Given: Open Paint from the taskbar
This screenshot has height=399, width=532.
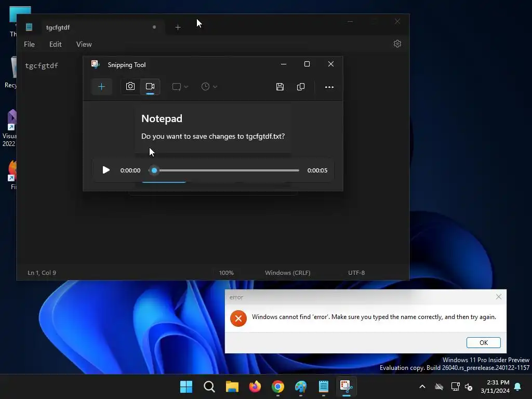Looking at the screenshot, I should tap(301, 387).
